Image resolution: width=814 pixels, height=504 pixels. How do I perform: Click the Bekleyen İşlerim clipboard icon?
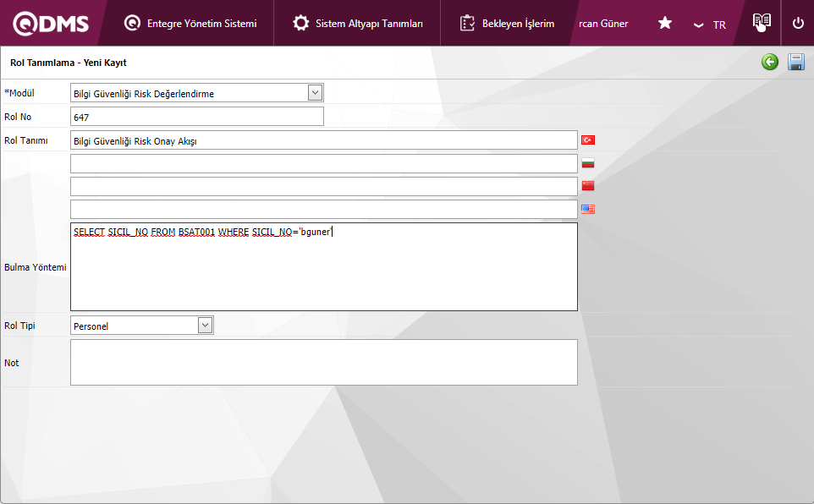pyautogui.click(x=467, y=23)
